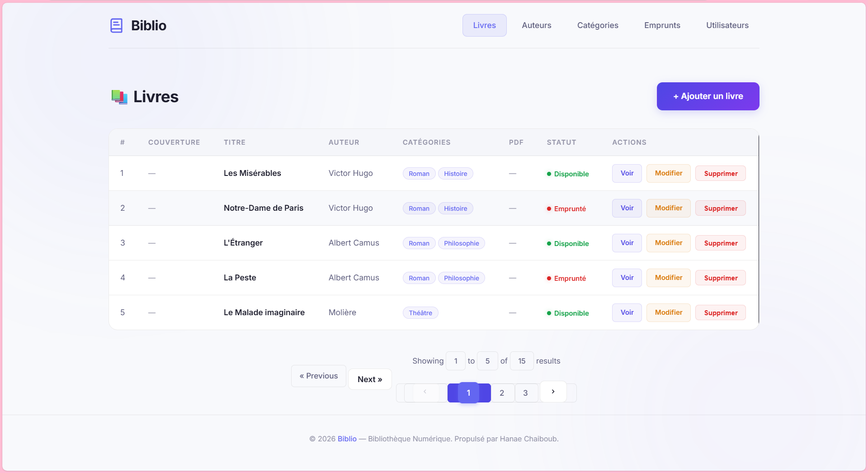868x473 pixels.
Task: Select page 2 in pagination
Action: point(502,393)
